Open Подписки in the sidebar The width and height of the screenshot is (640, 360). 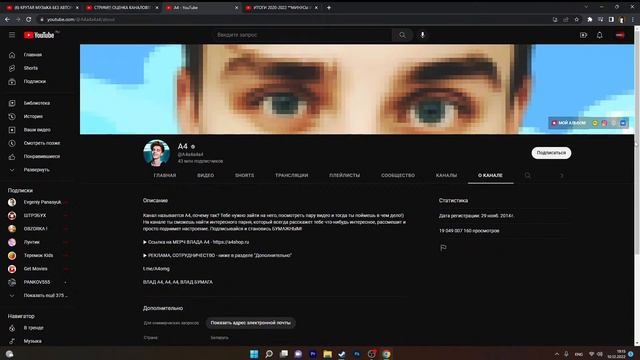pos(38,82)
